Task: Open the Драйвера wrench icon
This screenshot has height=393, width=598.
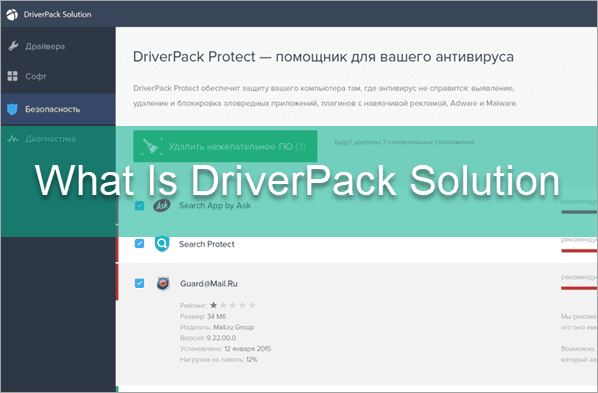Action: (x=13, y=46)
